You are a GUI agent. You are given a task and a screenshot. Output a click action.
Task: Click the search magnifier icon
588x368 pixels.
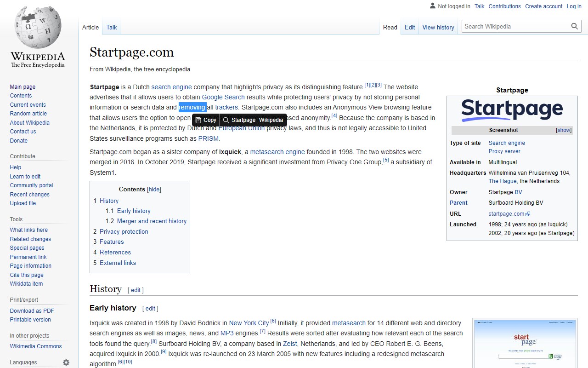(575, 26)
